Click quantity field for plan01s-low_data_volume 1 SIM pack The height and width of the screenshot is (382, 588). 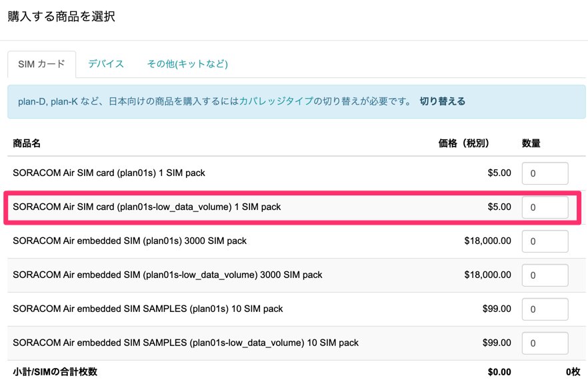pyautogui.click(x=545, y=207)
